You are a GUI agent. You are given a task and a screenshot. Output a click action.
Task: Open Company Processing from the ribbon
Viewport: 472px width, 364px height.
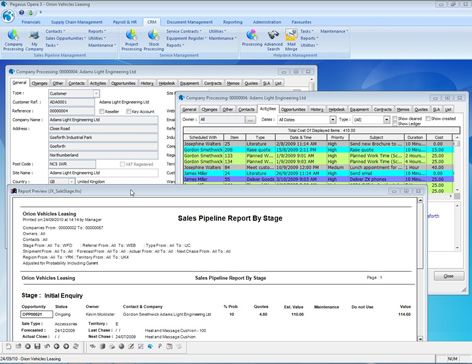(x=13, y=40)
